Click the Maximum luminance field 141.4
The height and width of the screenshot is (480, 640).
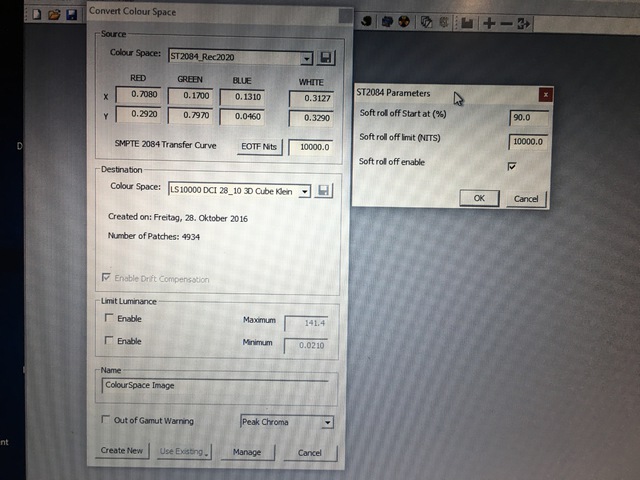tap(306, 323)
